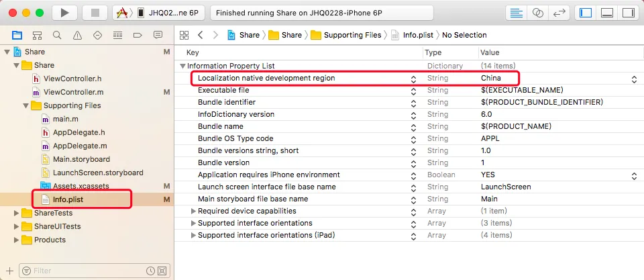
Task: Open the breakpoint navigator icon
Action: [138, 35]
